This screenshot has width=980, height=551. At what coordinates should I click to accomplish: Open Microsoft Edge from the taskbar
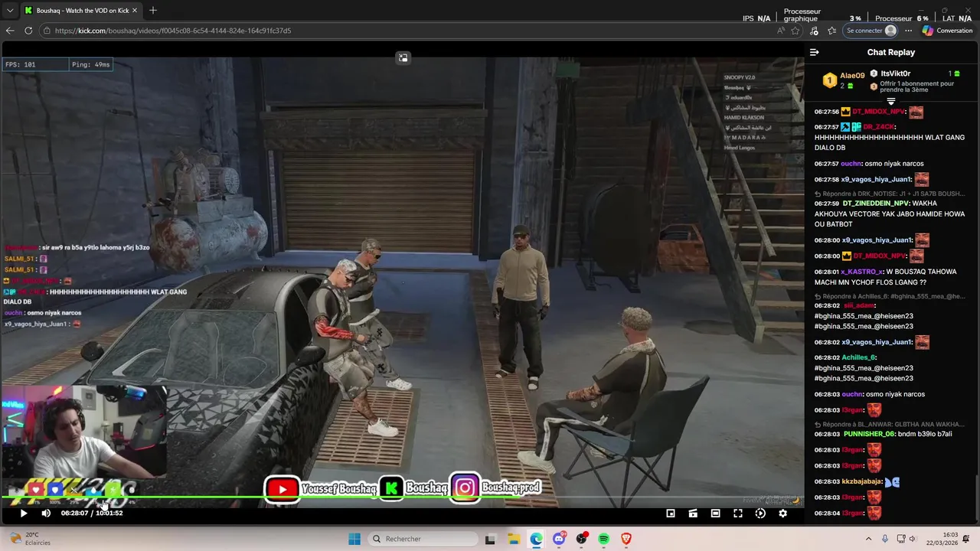tap(536, 539)
